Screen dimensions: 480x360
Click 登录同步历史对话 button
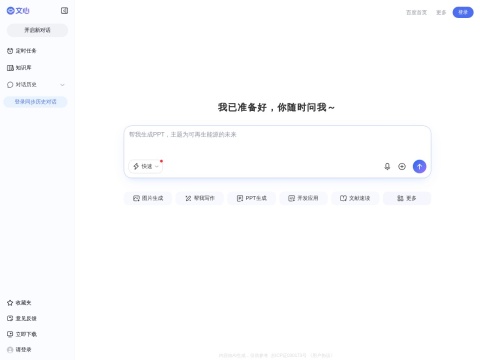point(35,102)
